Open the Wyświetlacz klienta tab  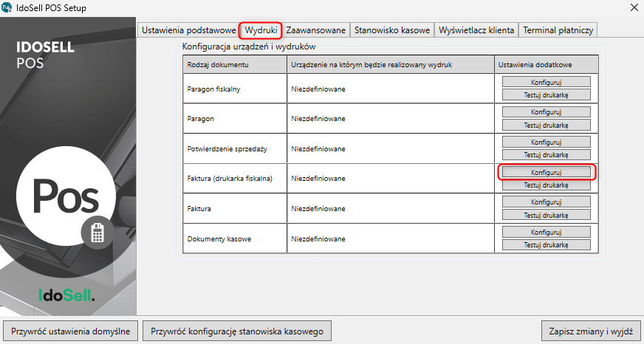pyautogui.click(x=476, y=30)
